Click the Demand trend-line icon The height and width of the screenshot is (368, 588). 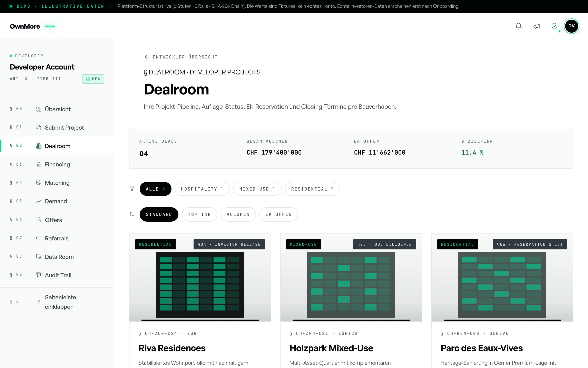[39, 201]
